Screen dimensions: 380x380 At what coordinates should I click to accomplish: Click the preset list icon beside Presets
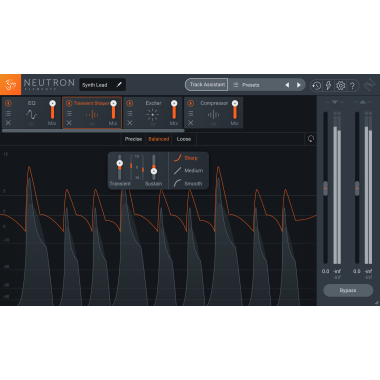[x=236, y=85]
